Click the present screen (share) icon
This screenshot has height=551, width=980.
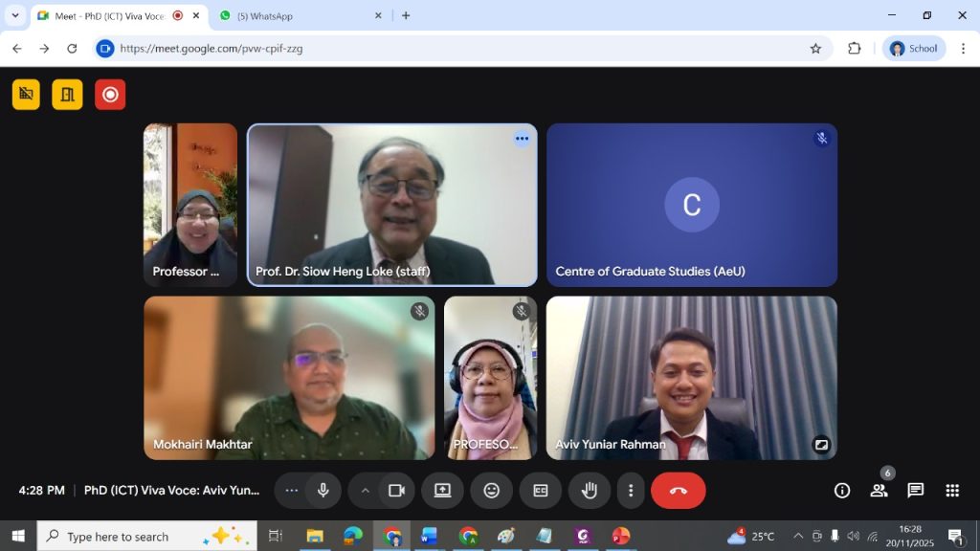[442, 491]
